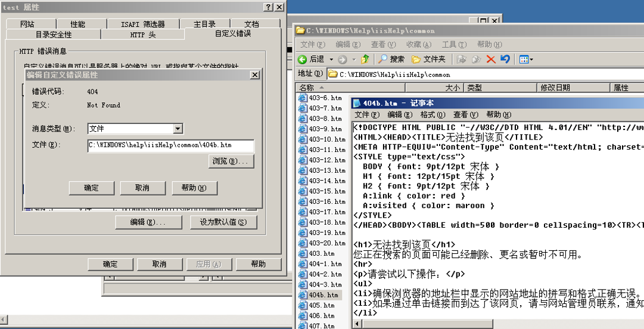The height and width of the screenshot is (329, 644).
Task: Sort by the Name (名称) column header
Action: point(351,88)
